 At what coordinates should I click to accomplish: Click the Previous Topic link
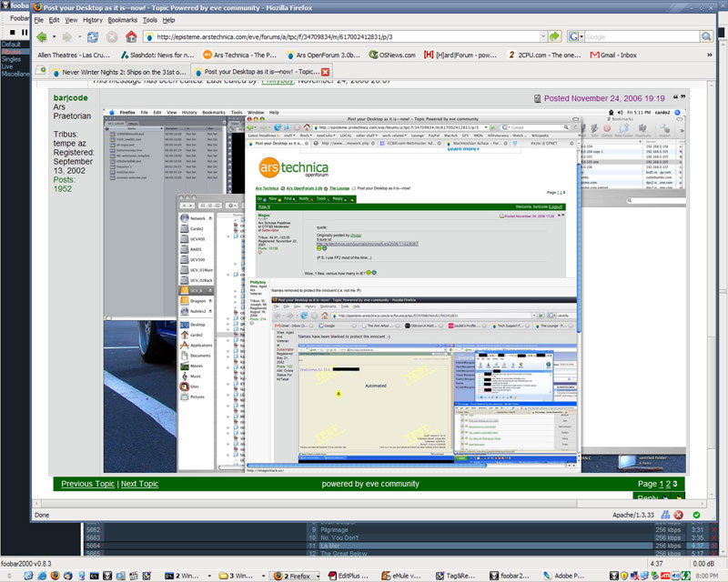click(88, 484)
